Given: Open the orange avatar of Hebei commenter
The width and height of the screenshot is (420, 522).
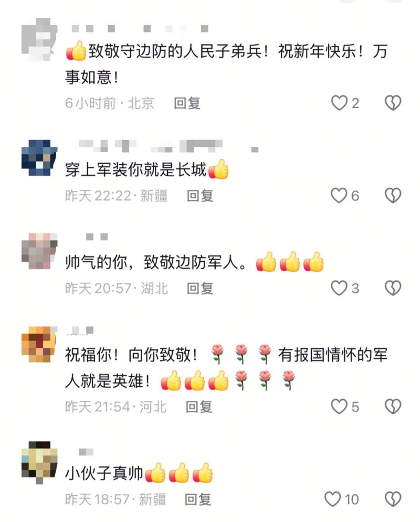Looking at the screenshot, I should click(x=39, y=344).
